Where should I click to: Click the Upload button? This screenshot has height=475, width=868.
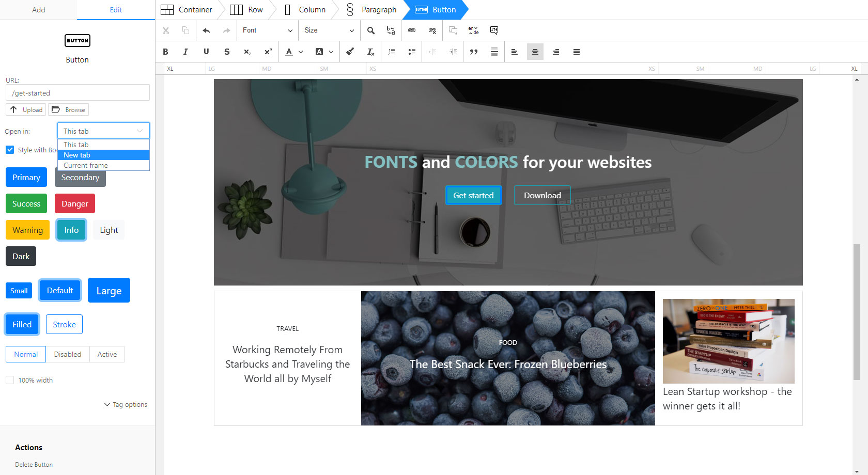[x=26, y=109]
